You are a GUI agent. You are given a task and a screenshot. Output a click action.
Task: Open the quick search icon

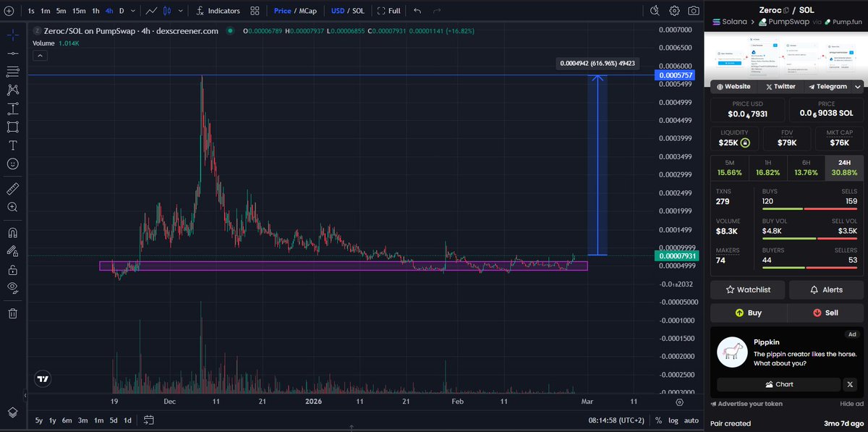pos(655,11)
